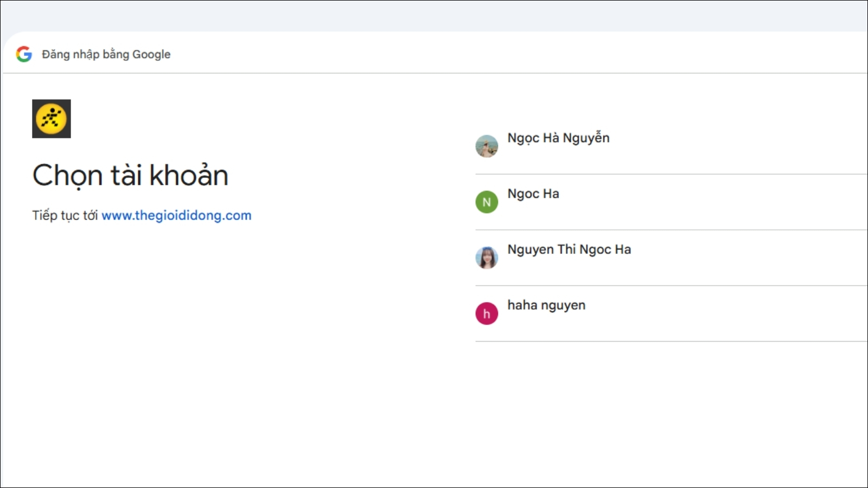Viewport: 868px width, 488px height.
Task: Choose the haha nguyen account name
Action: [546, 305]
